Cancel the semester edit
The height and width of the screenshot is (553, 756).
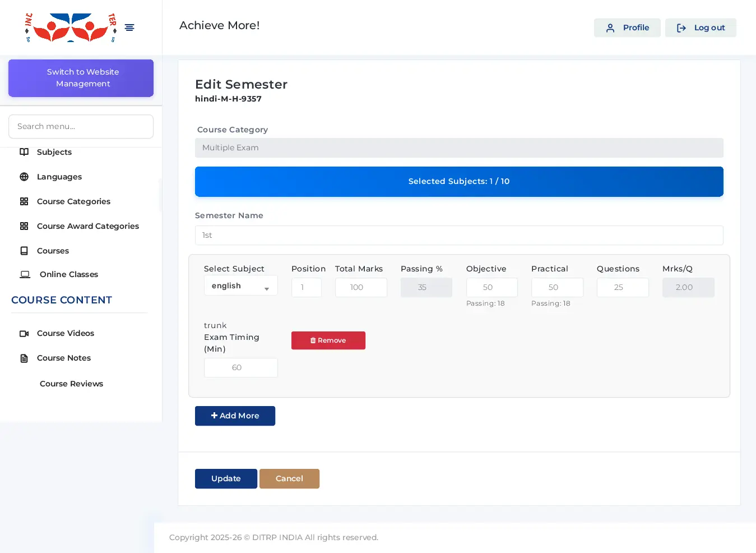point(289,478)
